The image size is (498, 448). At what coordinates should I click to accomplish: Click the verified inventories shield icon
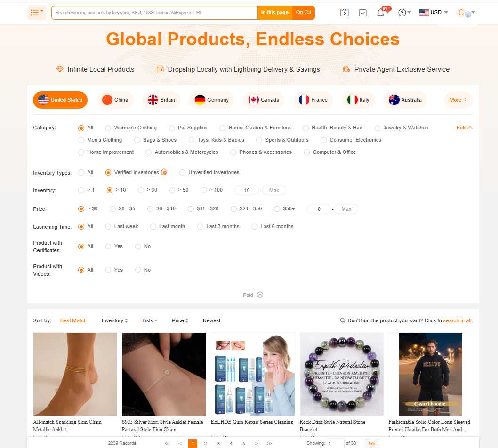click(x=164, y=172)
